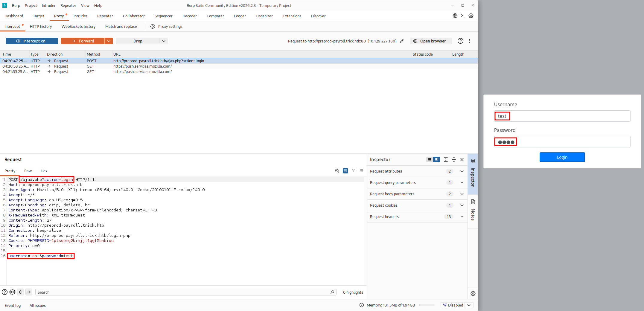Toggle the show newline \n characters button
This screenshot has width=644, height=311.
coord(354,171)
